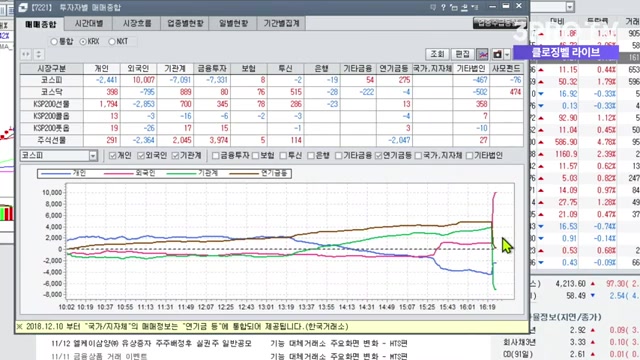This screenshot has height=360, width=640.
Task: Switch to the 기간별집계 tab
Action: point(281,24)
